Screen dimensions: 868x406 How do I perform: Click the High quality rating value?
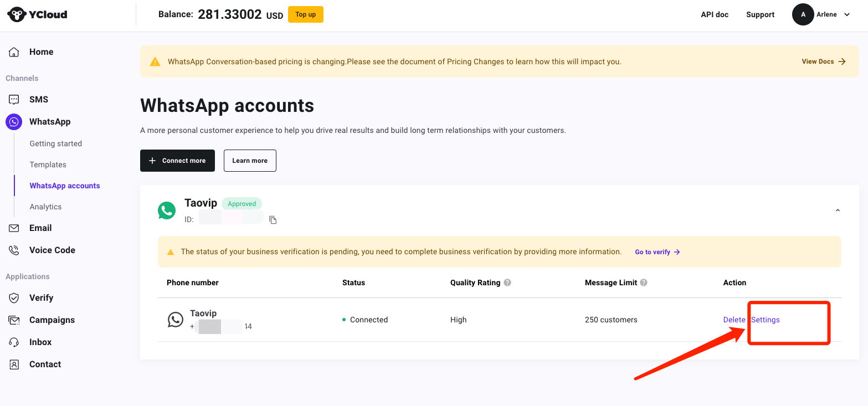(459, 320)
